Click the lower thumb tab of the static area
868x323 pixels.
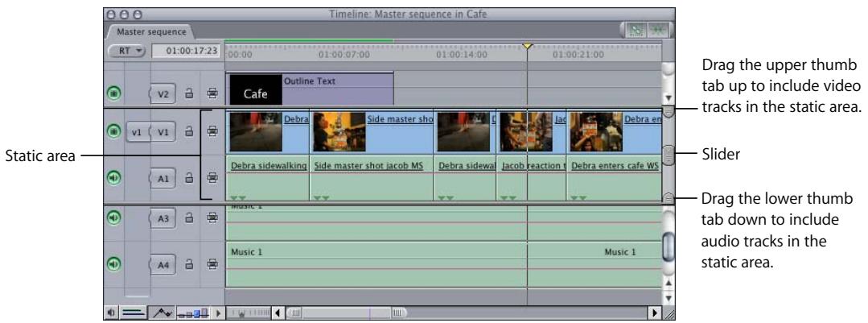pyautogui.click(x=668, y=197)
